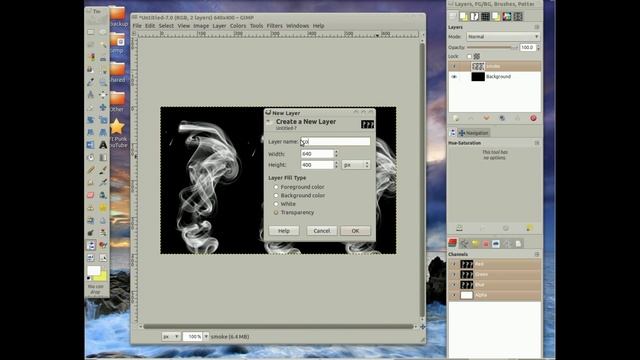The image size is (640, 360).
Task: Click Help in New Layer dialog
Action: (x=284, y=231)
